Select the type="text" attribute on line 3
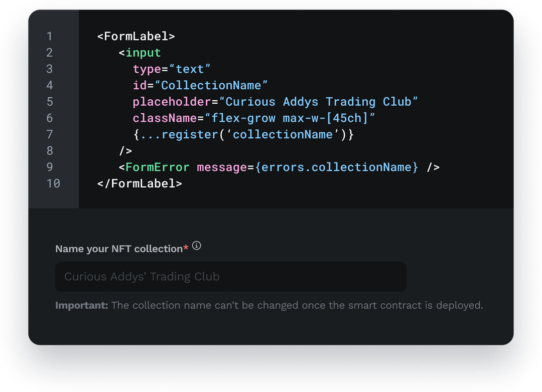Viewport: 542px width, 392px height. [x=171, y=69]
